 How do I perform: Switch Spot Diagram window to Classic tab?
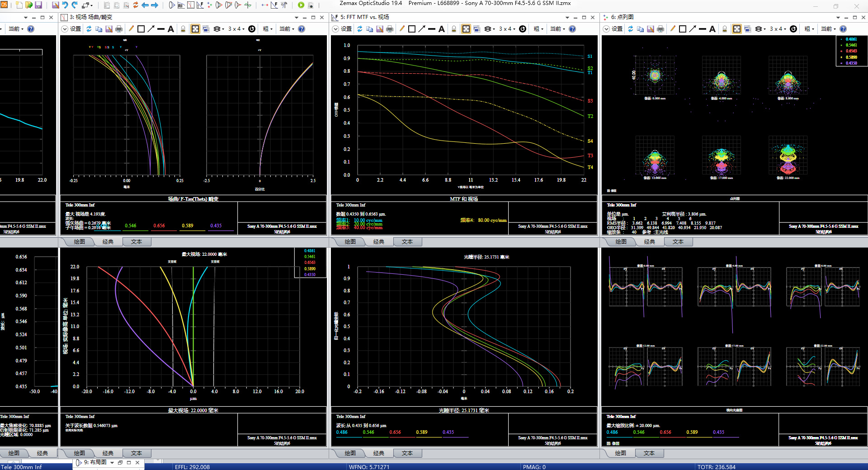pyautogui.click(x=650, y=242)
